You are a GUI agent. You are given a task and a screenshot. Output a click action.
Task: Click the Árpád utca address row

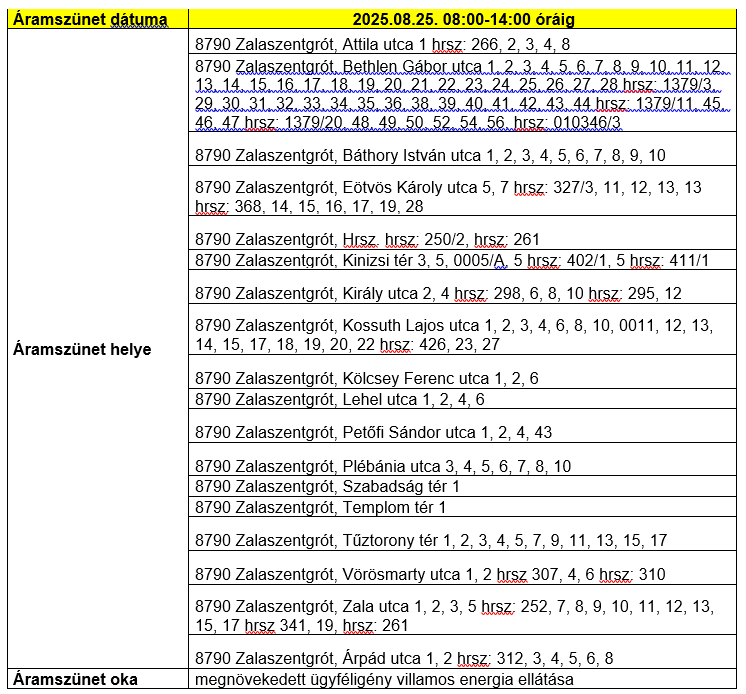(462, 652)
